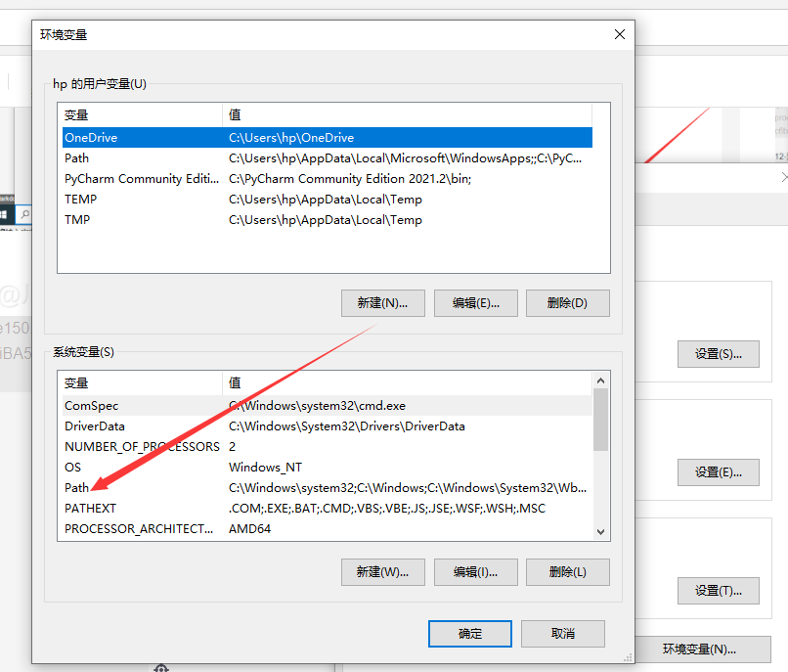Click the user variables 删除(D) button

click(567, 303)
